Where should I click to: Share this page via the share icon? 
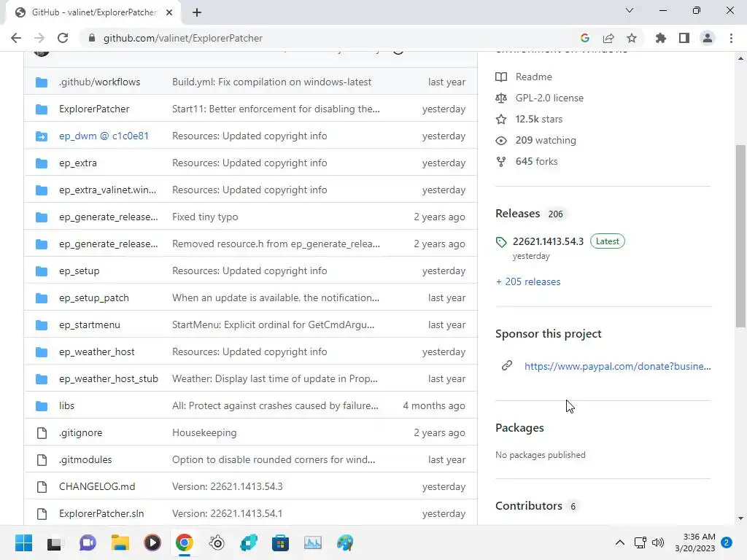point(608,38)
